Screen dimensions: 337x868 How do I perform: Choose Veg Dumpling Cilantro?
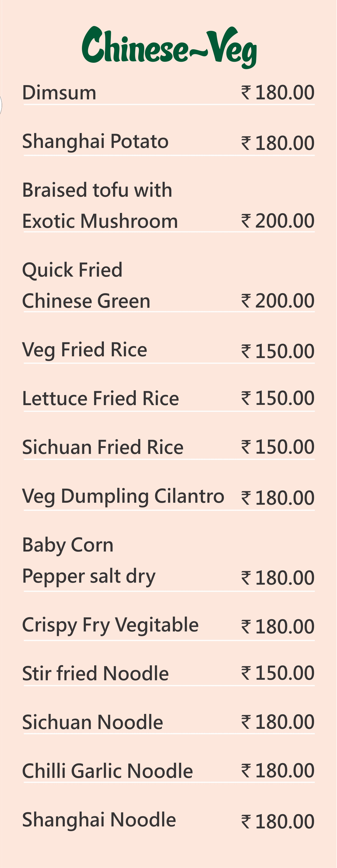click(123, 496)
